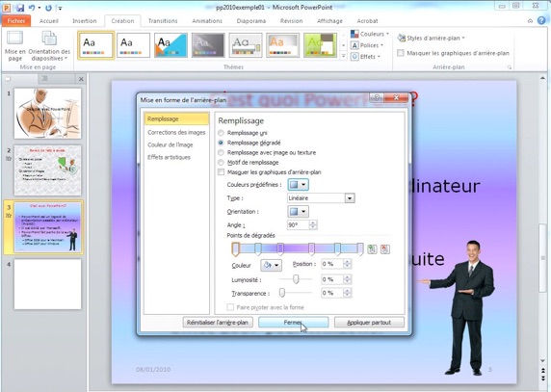Select the second white theme thumbnail
The image size is (551, 392).
[133, 45]
